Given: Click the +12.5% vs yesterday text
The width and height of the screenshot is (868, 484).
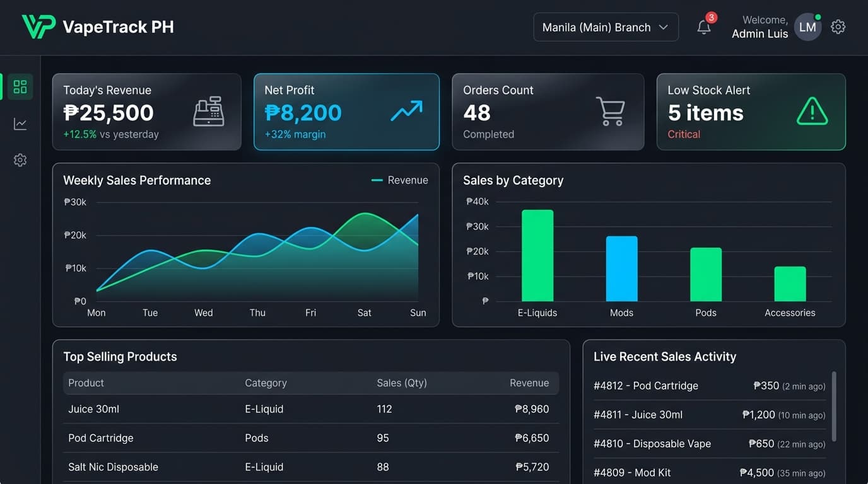Looking at the screenshot, I should [x=111, y=134].
